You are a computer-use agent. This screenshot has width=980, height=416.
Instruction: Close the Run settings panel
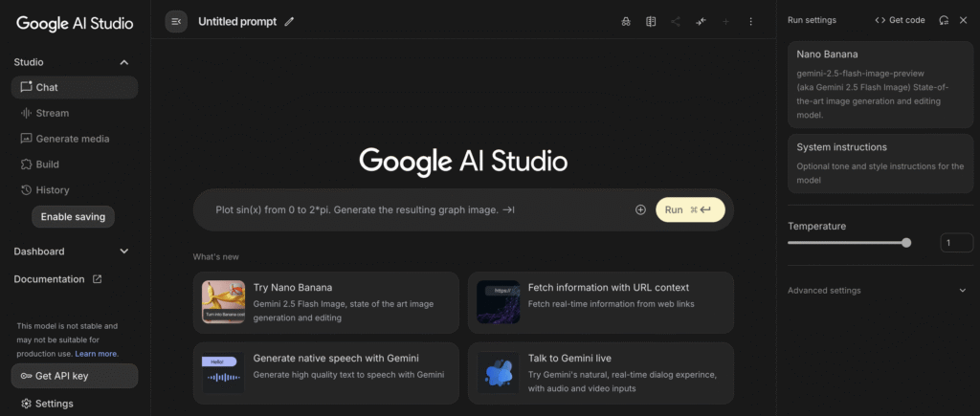[x=963, y=20]
